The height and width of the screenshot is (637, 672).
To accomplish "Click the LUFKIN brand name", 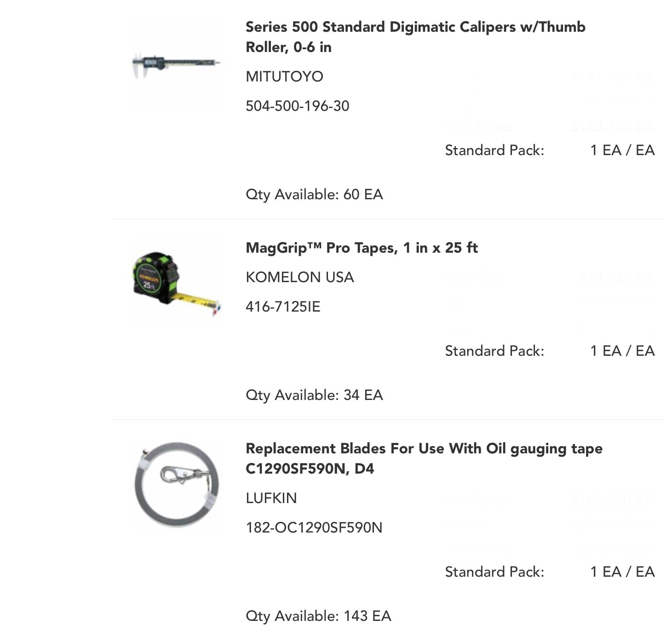I will (x=271, y=498).
